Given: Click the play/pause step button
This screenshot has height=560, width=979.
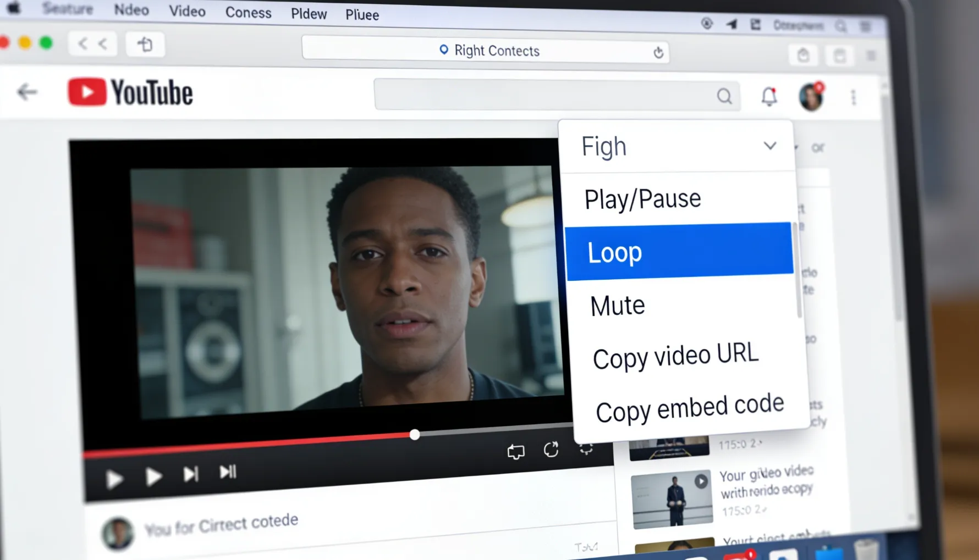Looking at the screenshot, I should pos(228,472).
